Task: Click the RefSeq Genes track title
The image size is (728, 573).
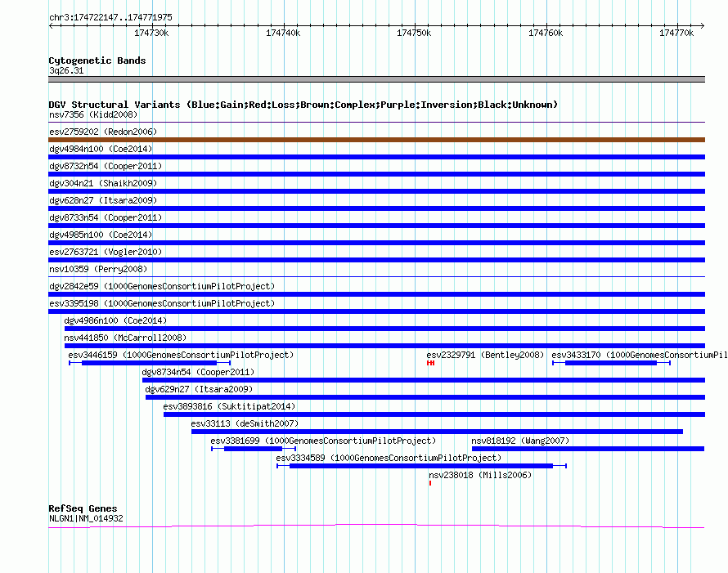Action: (x=83, y=508)
